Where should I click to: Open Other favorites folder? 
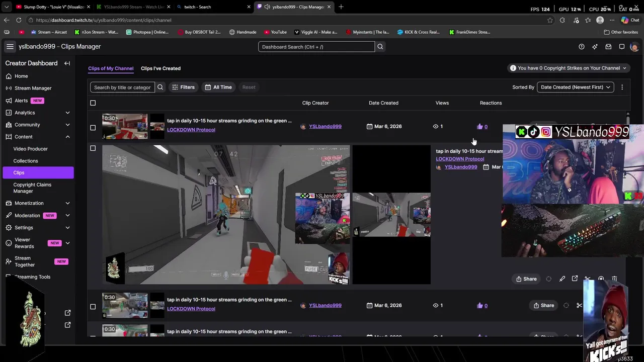[x=621, y=32]
